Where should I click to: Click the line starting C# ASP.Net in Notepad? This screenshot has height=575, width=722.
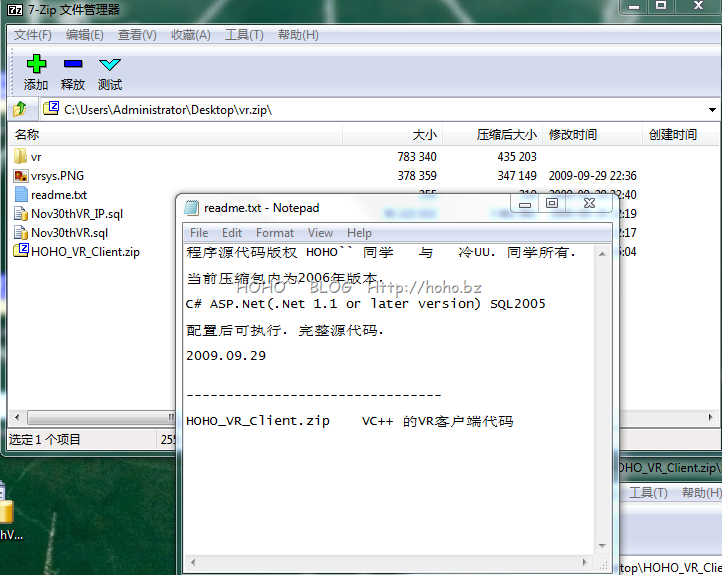coord(366,304)
